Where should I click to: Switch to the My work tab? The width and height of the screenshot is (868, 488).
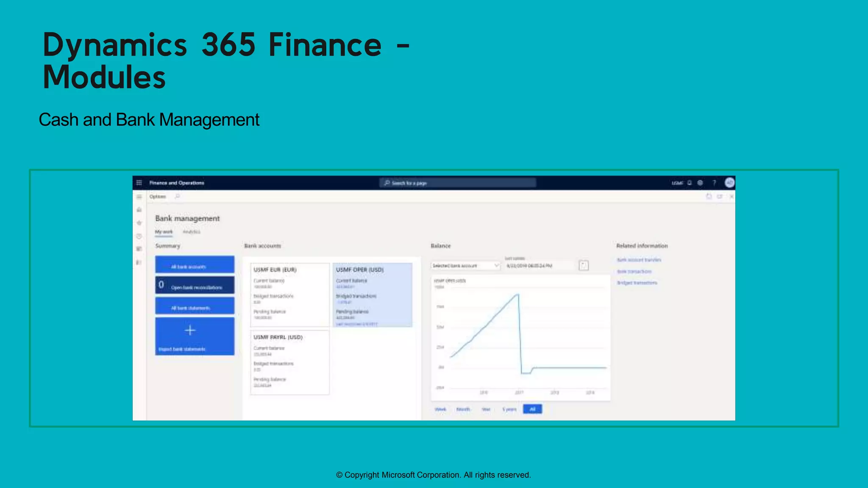tap(164, 232)
